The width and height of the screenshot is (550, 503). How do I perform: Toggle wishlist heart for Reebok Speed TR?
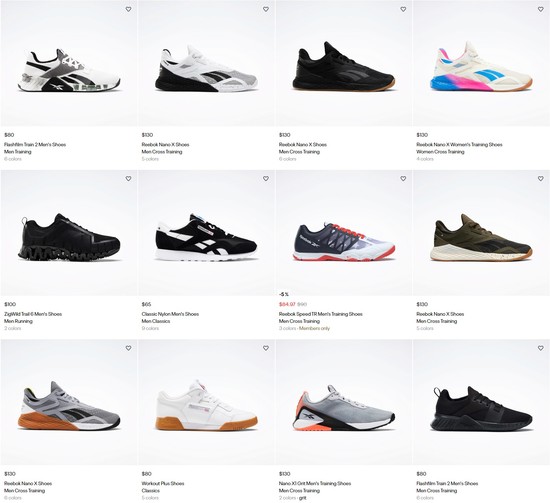click(403, 179)
